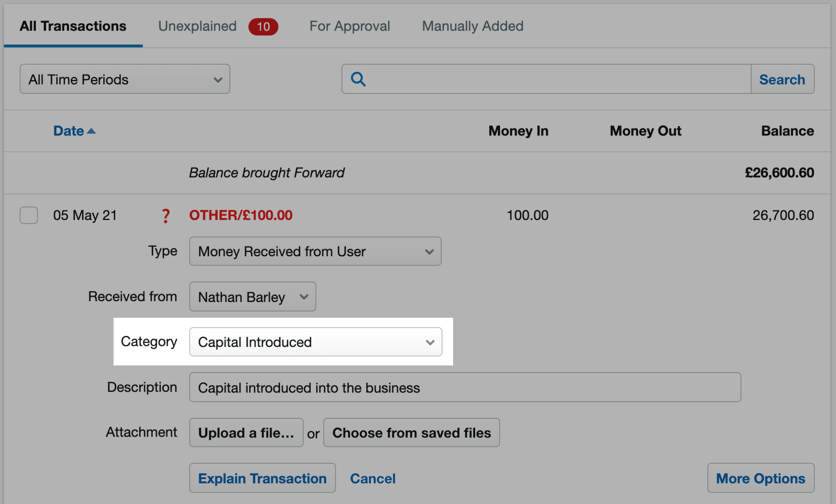Click the Unexplained count badge 10
This screenshot has height=504, width=836.
coord(263,27)
